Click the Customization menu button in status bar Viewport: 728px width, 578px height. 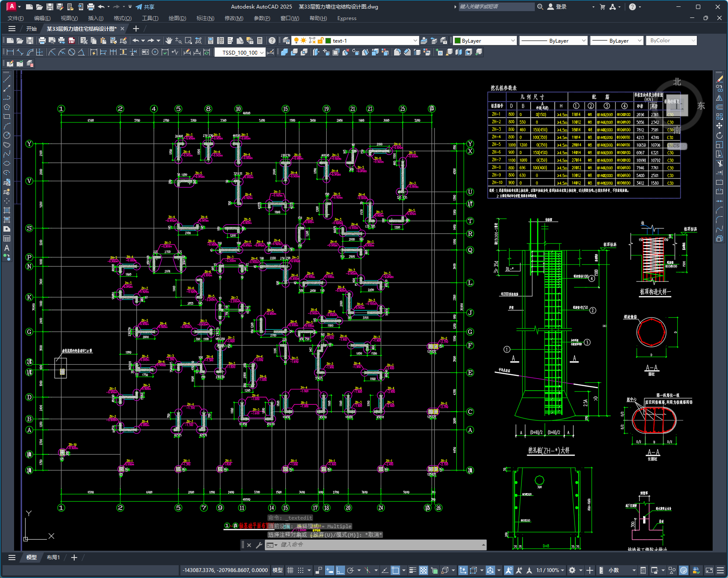pos(720,570)
